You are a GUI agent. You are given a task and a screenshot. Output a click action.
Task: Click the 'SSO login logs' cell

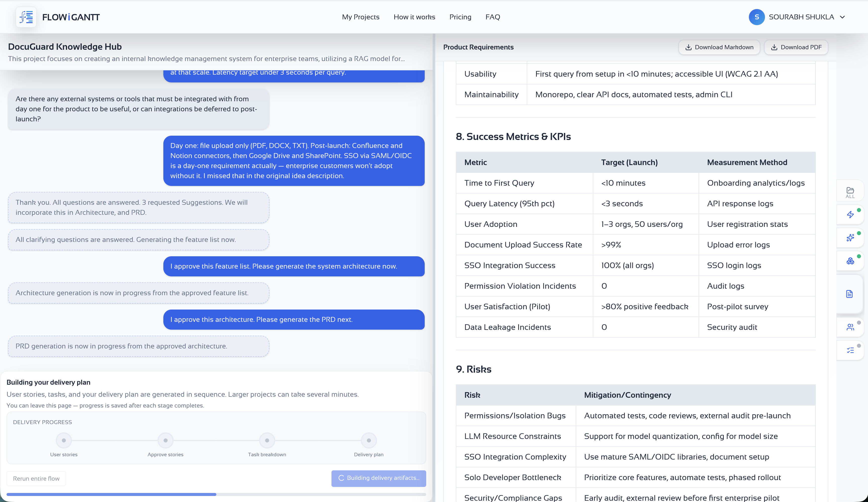click(x=757, y=266)
